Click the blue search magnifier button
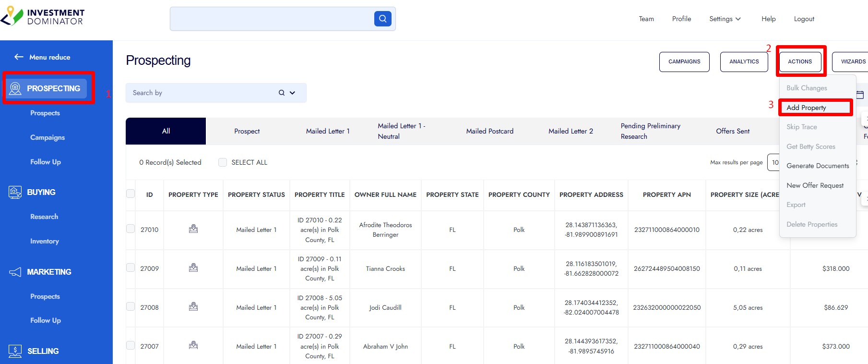The height and width of the screenshot is (364, 868). [x=382, y=19]
